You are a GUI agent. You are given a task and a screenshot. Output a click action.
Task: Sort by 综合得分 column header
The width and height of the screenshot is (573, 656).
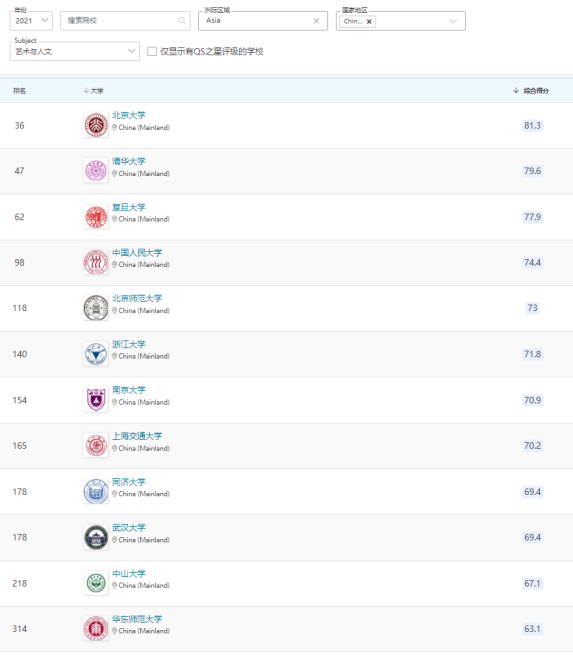(531, 91)
